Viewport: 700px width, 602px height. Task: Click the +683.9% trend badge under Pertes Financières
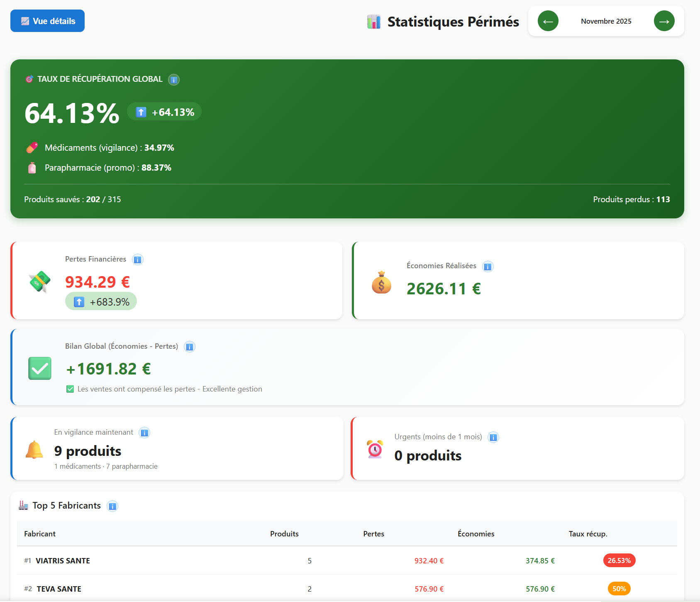tap(101, 301)
